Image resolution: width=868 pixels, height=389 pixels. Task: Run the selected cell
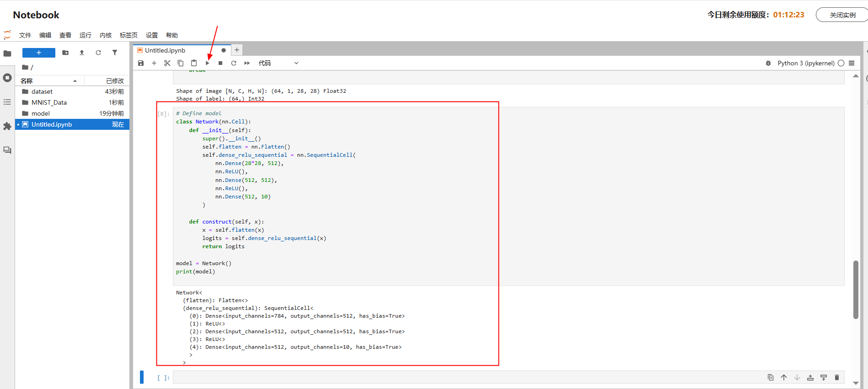207,63
